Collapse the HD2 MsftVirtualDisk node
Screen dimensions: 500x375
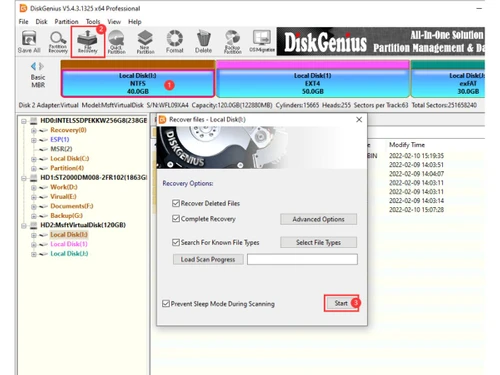click(24, 226)
